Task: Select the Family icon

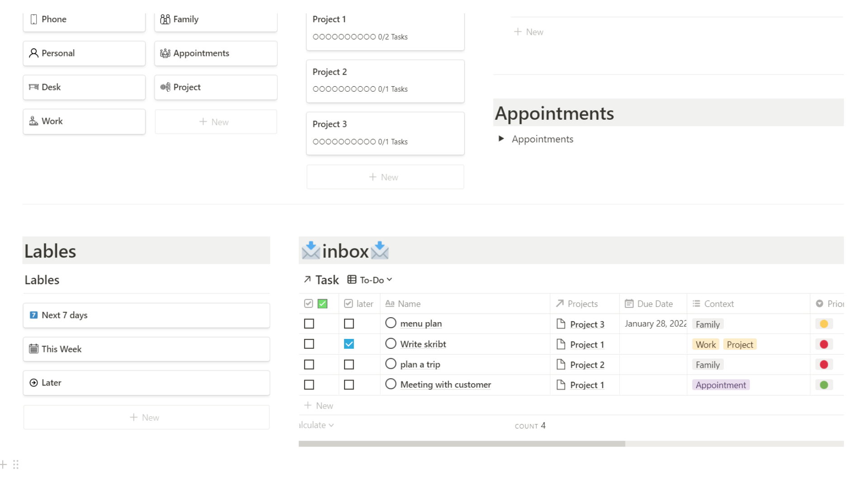Action: pyautogui.click(x=165, y=19)
